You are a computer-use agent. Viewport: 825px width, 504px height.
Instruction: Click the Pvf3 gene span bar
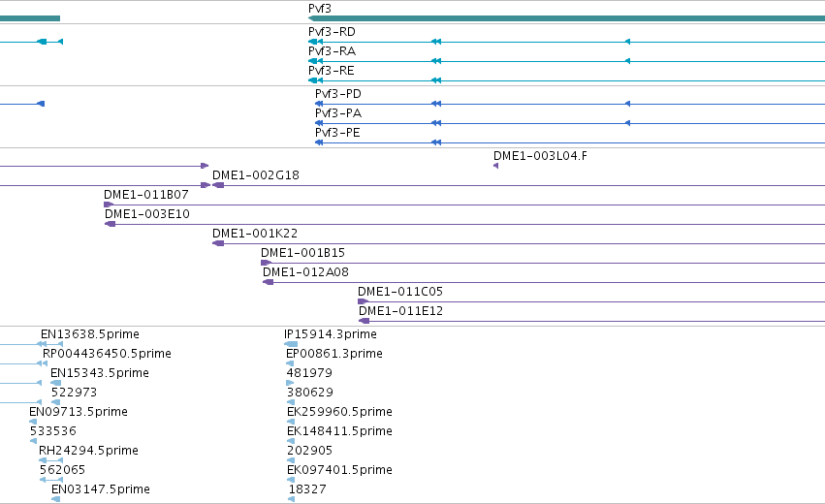(567, 18)
